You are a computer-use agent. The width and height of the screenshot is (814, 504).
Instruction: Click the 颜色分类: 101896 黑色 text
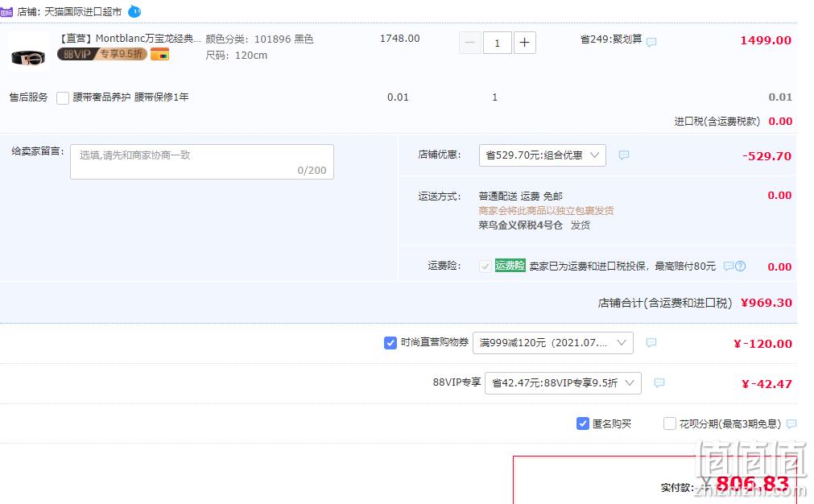coord(259,39)
